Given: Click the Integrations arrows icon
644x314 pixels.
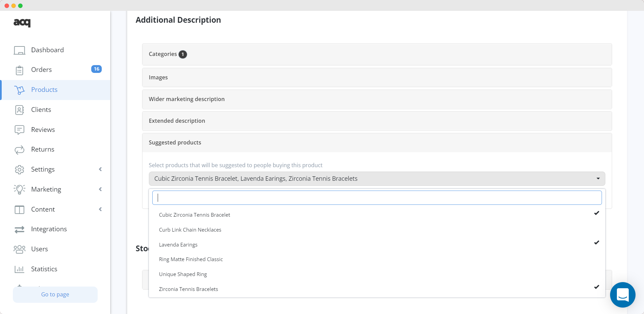Looking at the screenshot, I should click(19, 230).
